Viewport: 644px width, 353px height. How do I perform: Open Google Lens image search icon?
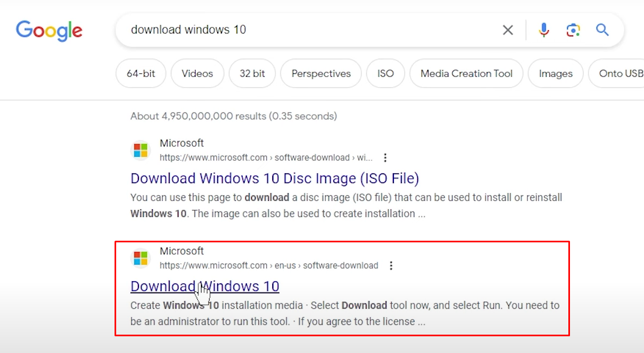tap(573, 30)
